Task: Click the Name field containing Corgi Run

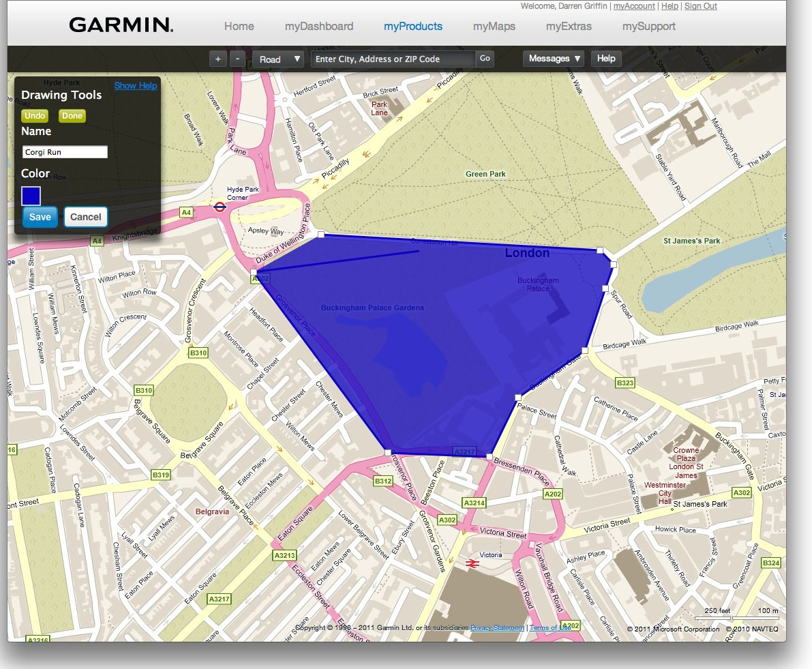Action: (x=65, y=151)
